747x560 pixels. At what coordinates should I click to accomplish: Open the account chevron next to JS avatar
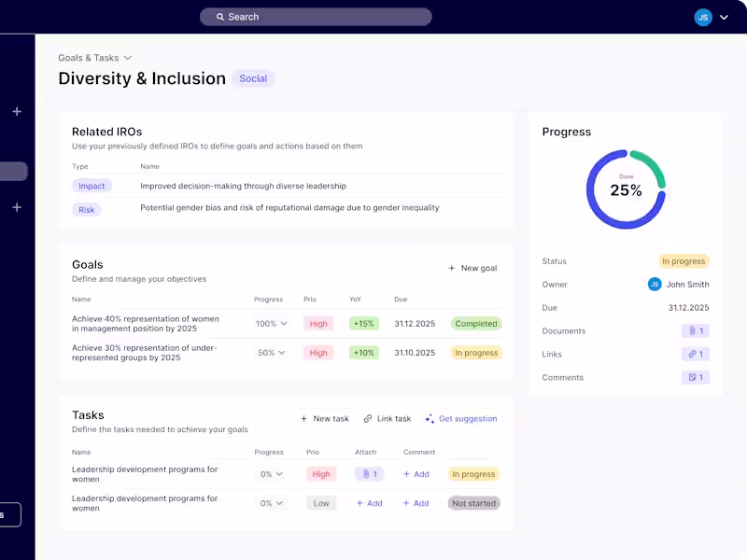[724, 17]
